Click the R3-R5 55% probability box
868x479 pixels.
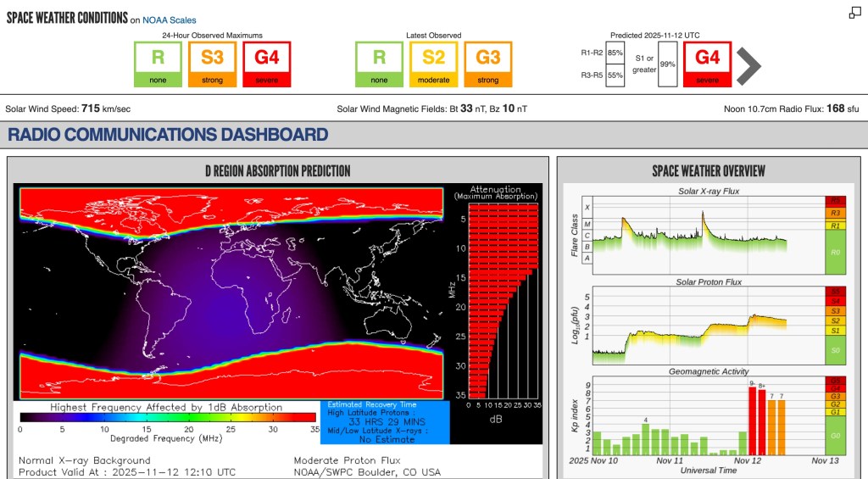click(615, 75)
